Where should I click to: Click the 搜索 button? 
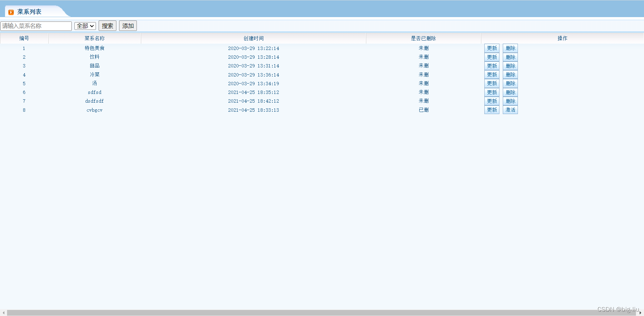pyautogui.click(x=107, y=26)
